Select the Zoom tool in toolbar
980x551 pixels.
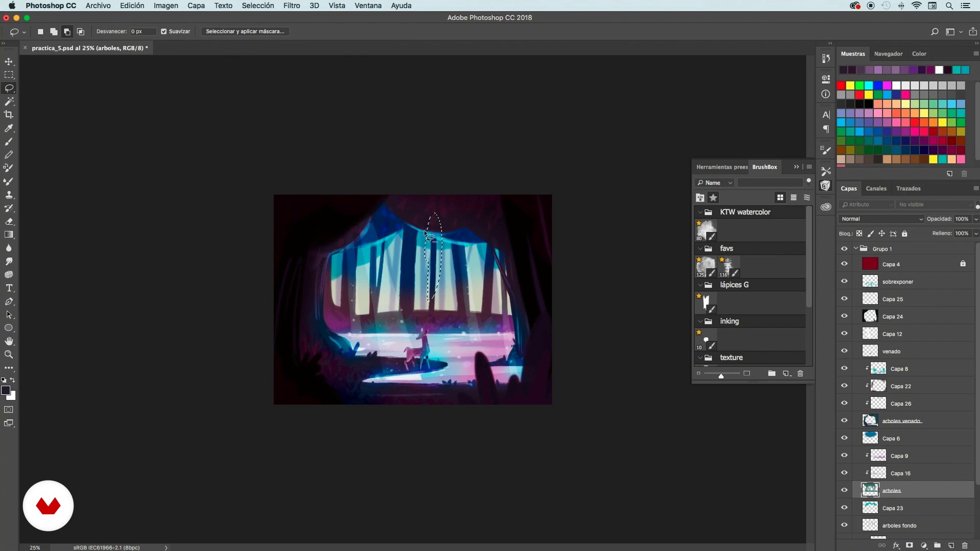tap(9, 355)
